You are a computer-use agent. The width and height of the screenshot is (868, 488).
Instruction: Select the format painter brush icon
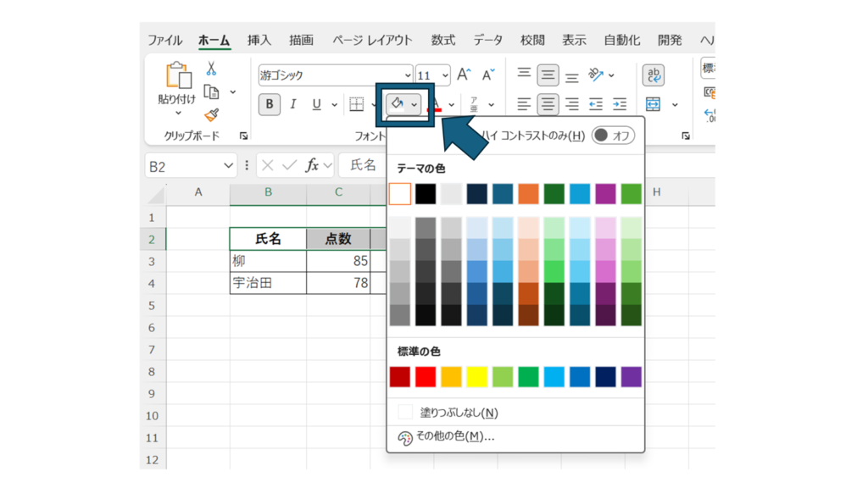[211, 114]
